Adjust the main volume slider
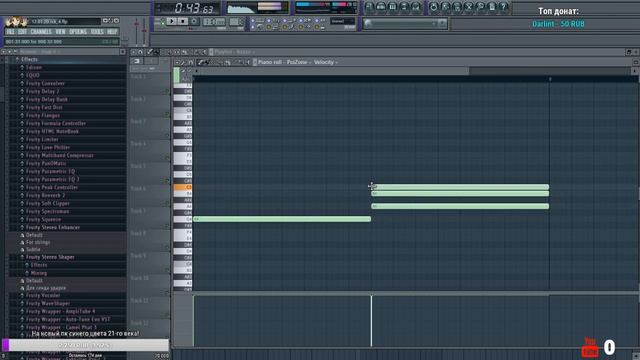640x360 pixels. coord(136,31)
